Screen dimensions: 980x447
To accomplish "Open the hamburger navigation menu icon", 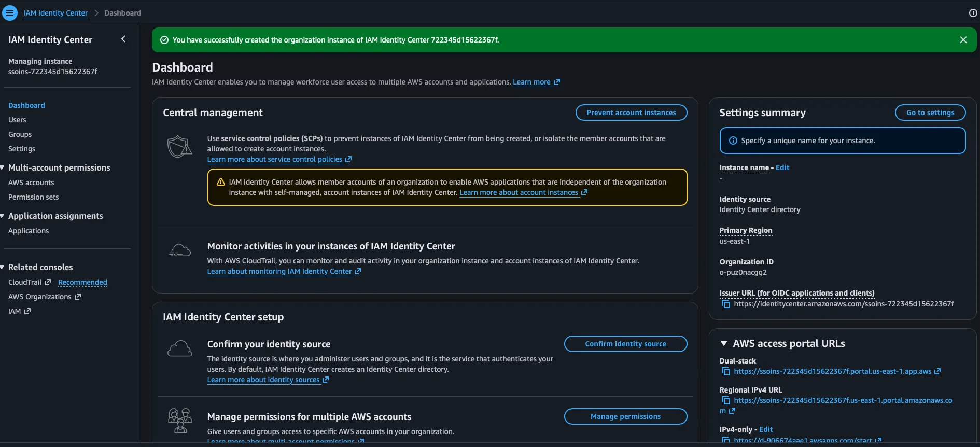I will pos(10,13).
